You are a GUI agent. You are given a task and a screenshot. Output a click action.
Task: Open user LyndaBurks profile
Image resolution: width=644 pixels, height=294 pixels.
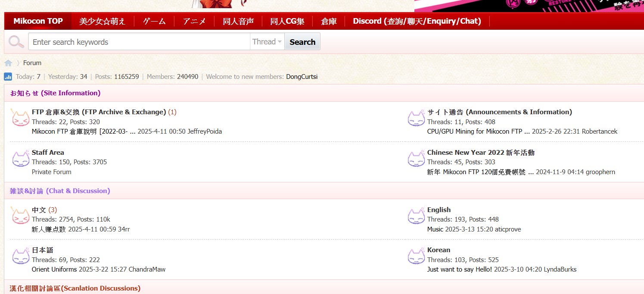560,269
